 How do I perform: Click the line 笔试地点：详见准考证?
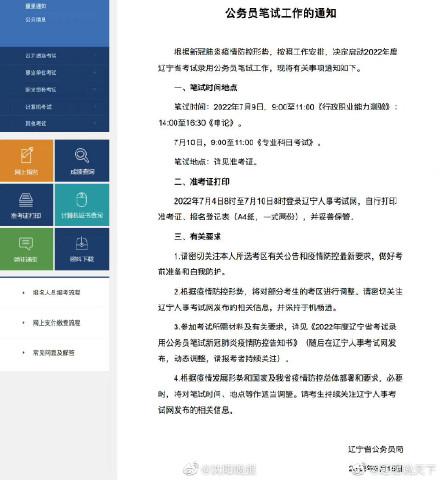pos(216,162)
